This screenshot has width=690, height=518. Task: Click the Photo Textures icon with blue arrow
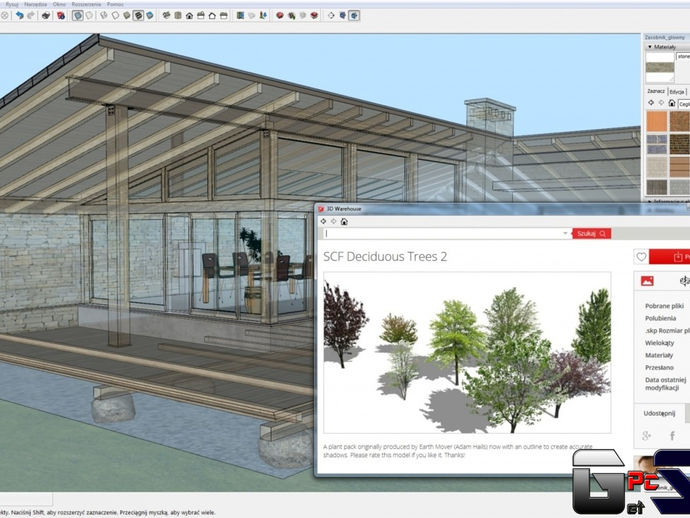[x=263, y=15]
